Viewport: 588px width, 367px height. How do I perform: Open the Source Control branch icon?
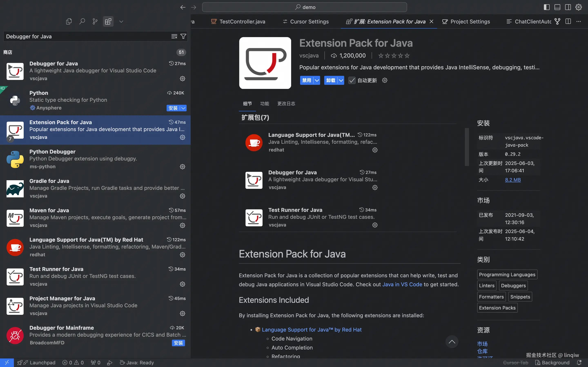tap(95, 21)
